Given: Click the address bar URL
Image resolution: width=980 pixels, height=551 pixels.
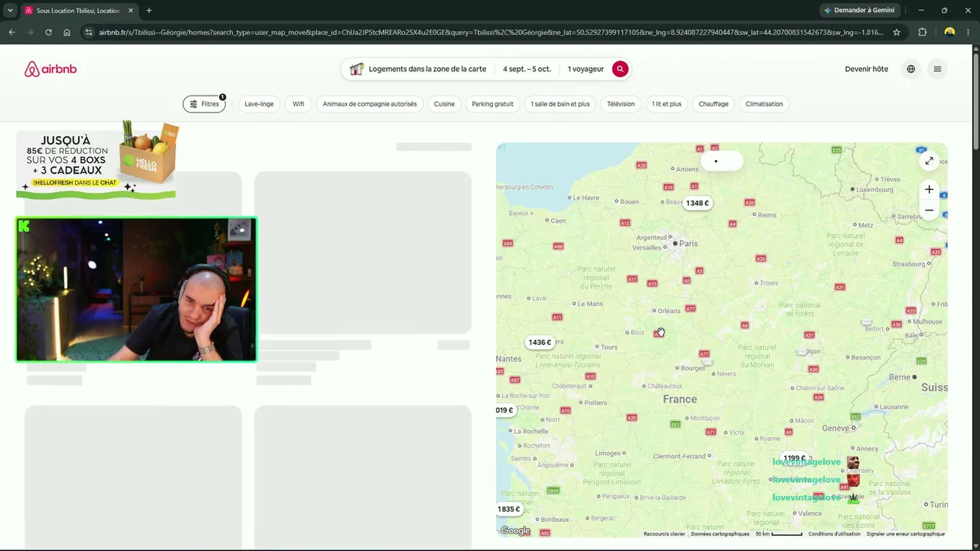Looking at the screenshot, I should tap(490, 32).
